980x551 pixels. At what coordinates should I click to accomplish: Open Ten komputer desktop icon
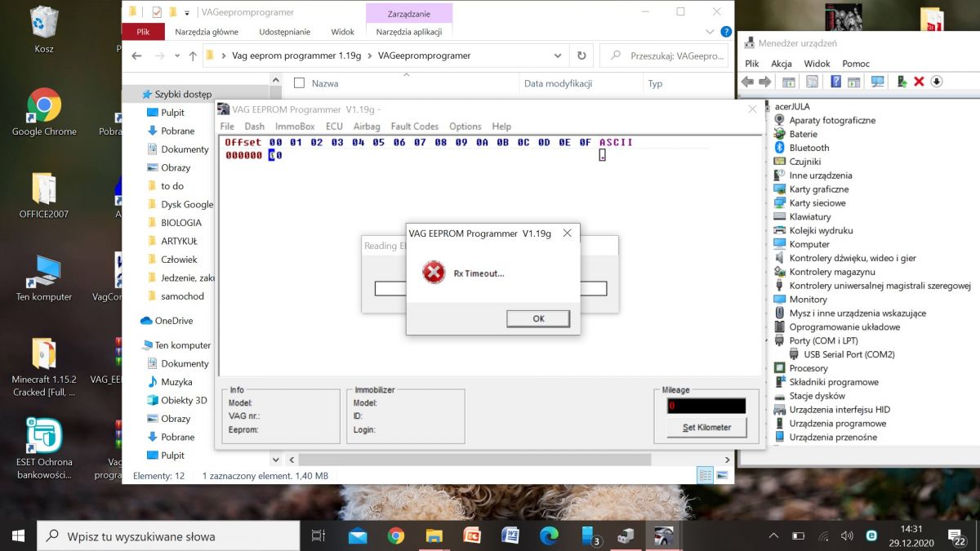44,278
